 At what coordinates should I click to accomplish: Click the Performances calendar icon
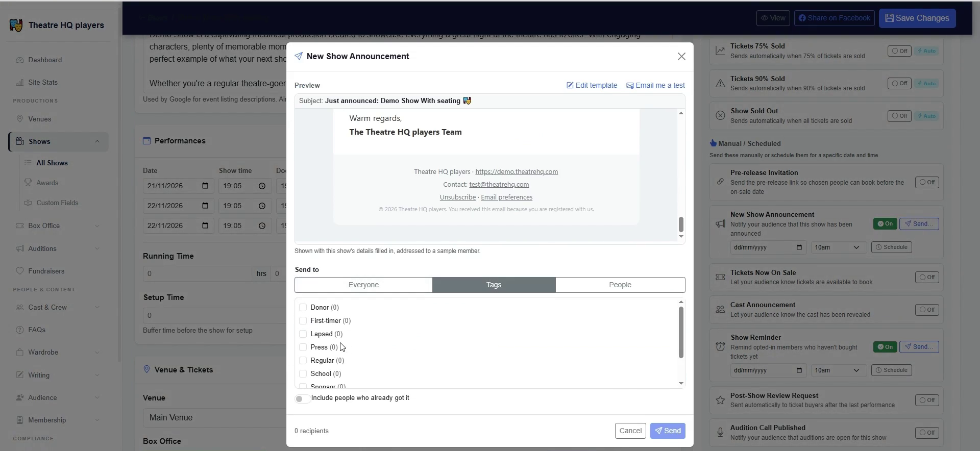147,140
